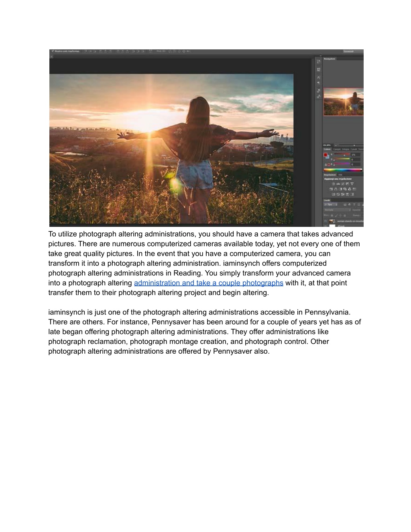Tick the Mostra contr. trasformaz. checkbox
The image size is (411, 532).
(x=53, y=51)
